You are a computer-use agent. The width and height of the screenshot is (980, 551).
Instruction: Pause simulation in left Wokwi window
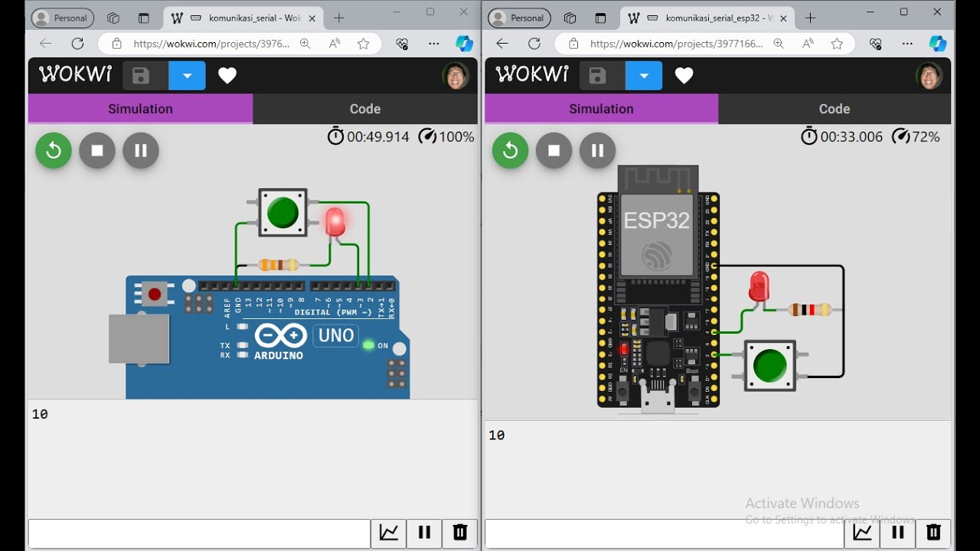coord(141,151)
